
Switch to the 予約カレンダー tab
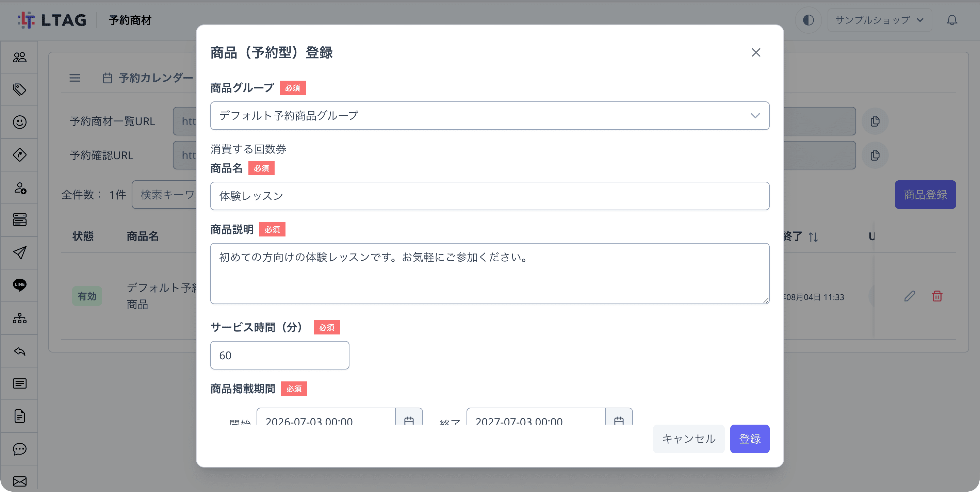point(148,78)
